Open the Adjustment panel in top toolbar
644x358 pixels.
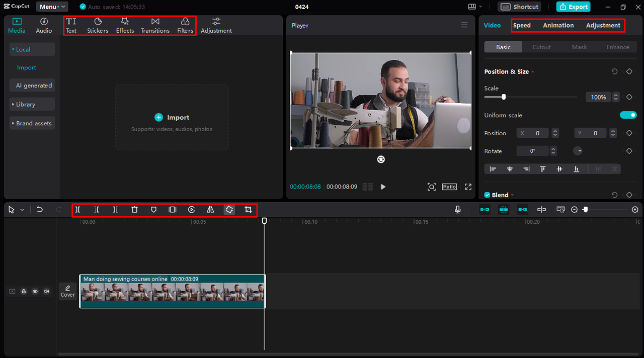tap(216, 26)
